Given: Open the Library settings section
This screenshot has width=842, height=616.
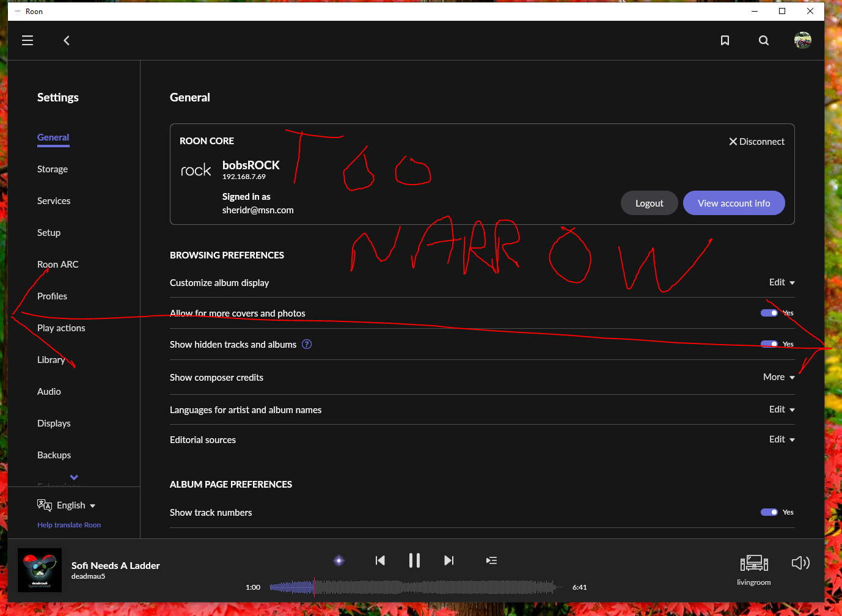Looking at the screenshot, I should (x=51, y=360).
